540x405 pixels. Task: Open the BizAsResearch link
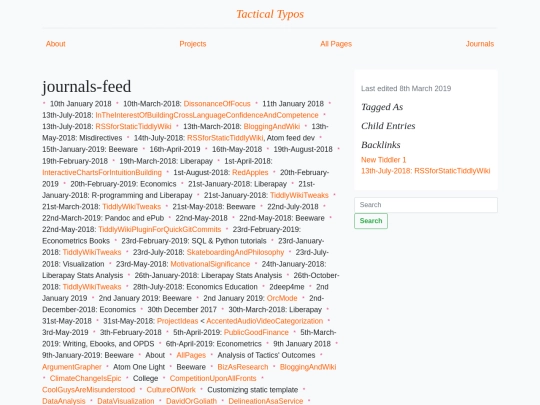tap(243, 367)
